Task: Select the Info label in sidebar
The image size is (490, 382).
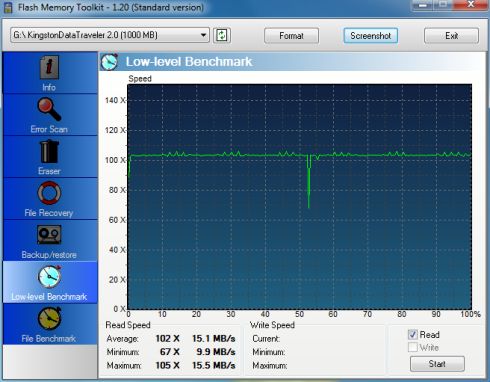Action: tap(49, 87)
